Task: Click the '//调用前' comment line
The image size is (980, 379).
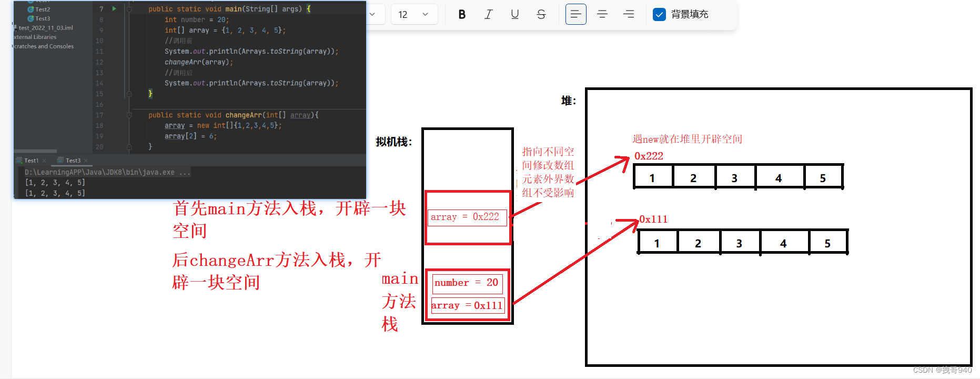Action: click(178, 41)
